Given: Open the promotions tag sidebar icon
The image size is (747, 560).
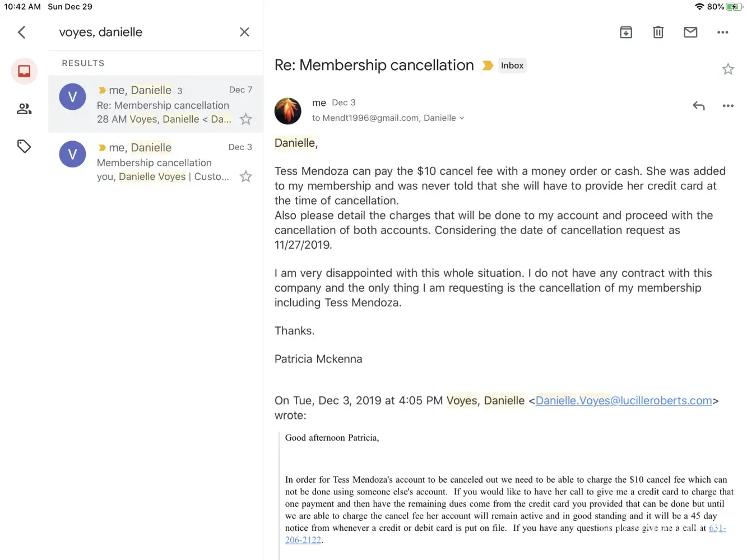Looking at the screenshot, I should [24, 147].
